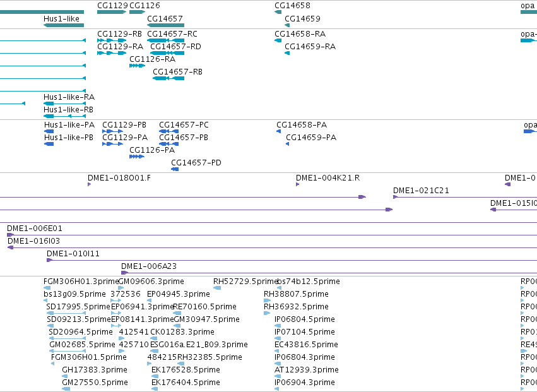Click the CK01283.3prime EST label
Screen dimensions: 537x392
point(182,332)
